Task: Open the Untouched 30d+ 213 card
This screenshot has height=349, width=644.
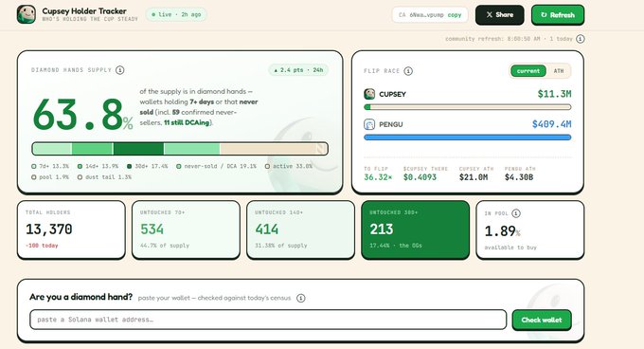Action: (x=415, y=230)
